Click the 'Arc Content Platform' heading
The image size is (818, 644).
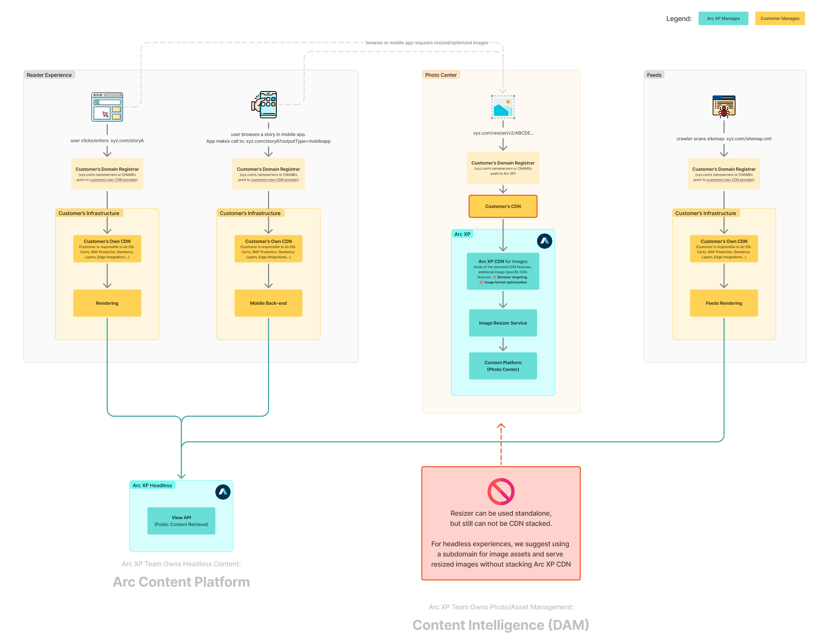(181, 582)
